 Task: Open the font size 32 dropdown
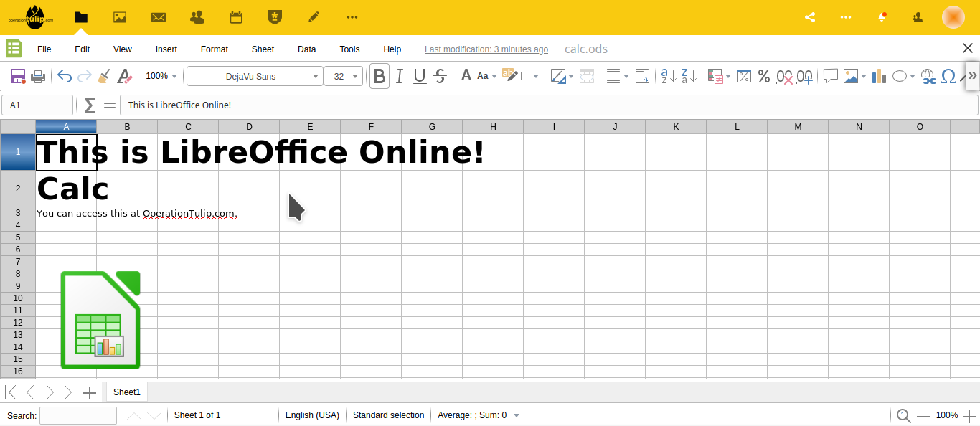click(355, 76)
